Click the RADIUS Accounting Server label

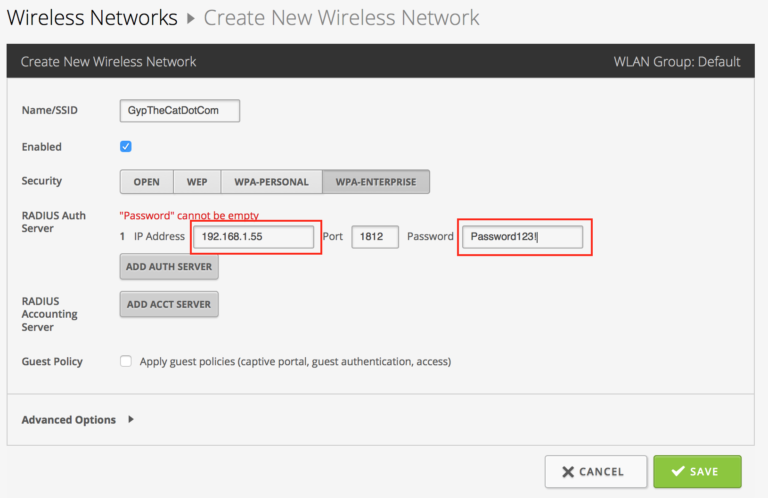49,314
